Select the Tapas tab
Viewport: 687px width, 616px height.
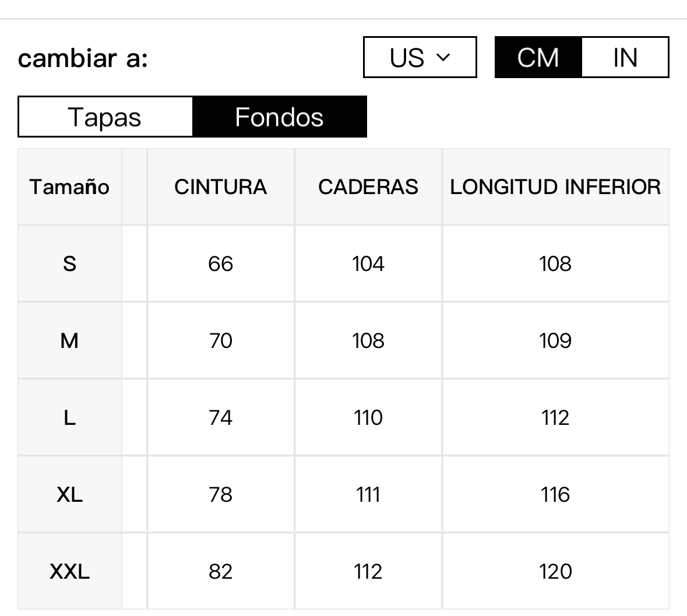105,117
